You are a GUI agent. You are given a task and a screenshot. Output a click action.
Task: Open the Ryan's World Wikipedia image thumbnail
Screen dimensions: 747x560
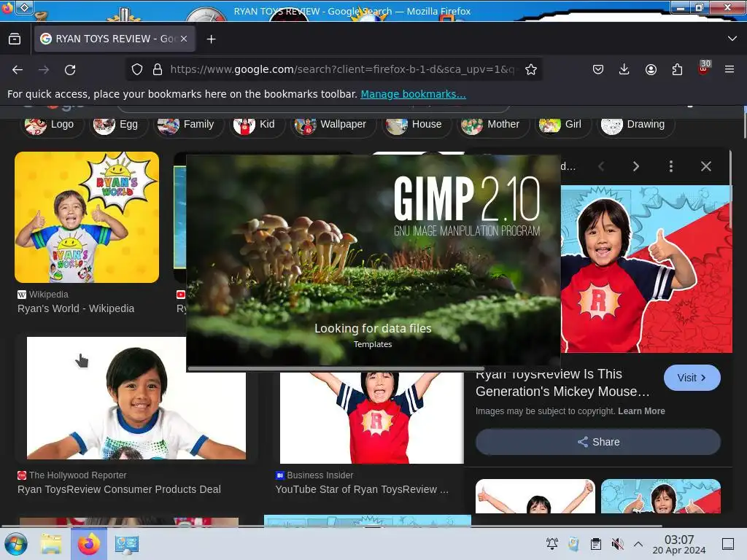(x=87, y=217)
